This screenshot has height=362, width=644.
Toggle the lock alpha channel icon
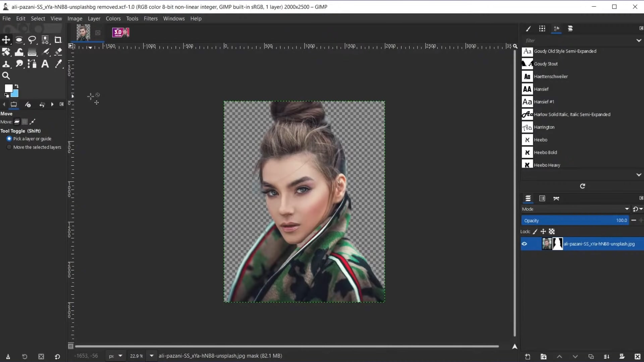tap(552, 232)
